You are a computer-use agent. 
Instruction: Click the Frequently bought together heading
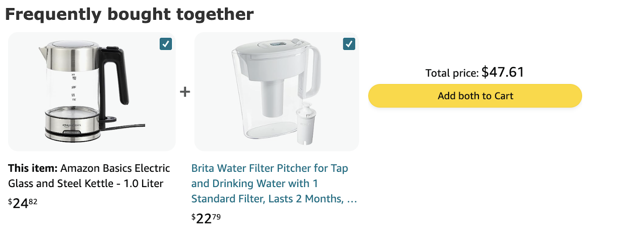(129, 14)
